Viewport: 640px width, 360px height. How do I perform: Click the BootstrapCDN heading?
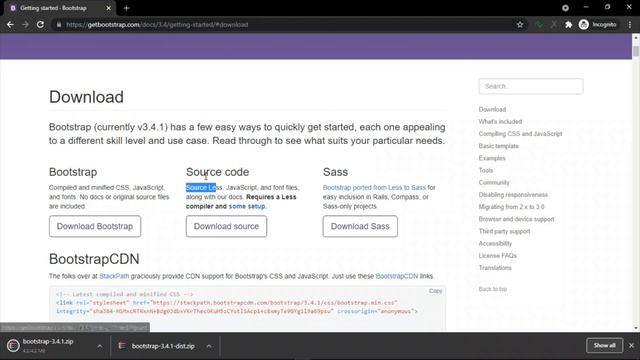[x=94, y=259]
